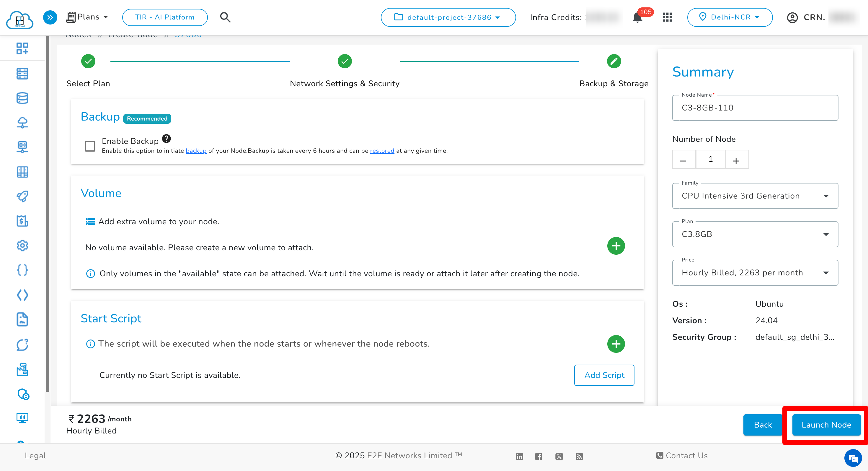Click the search magnifier icon

(x=225, y=17)
